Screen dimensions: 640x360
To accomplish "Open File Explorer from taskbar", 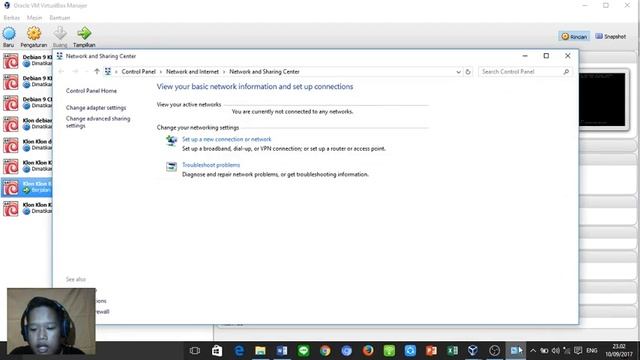I will [260, 351].
